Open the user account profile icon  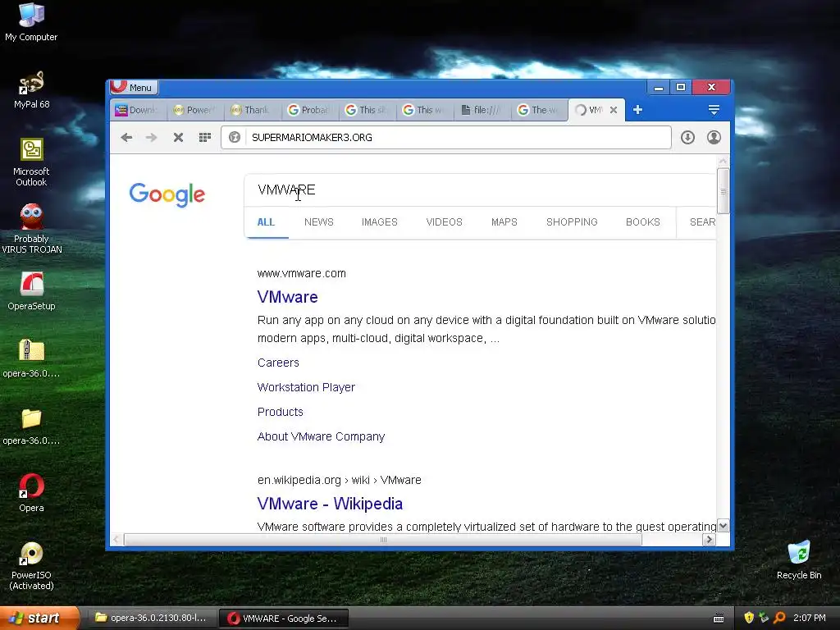[x=714, y=138]
